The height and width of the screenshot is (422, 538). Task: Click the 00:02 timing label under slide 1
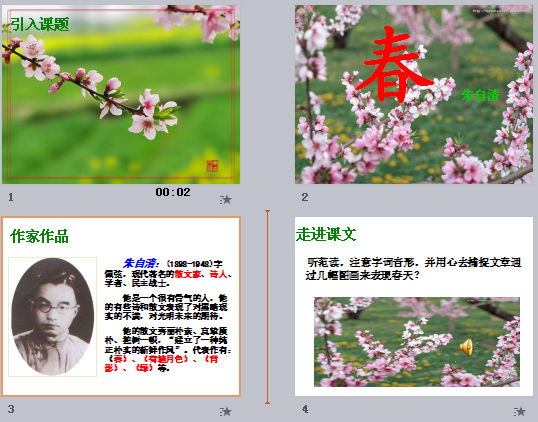(x=173, y=192)
